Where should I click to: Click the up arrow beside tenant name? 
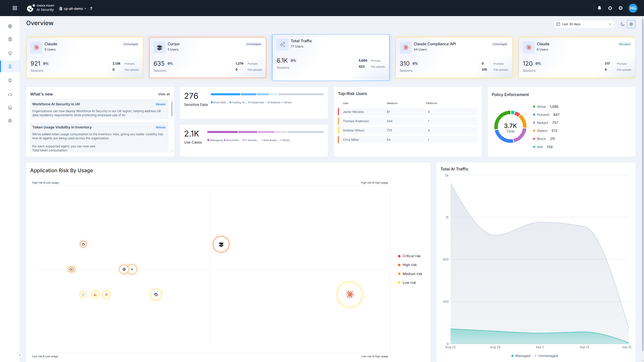[x=91, y=8]
